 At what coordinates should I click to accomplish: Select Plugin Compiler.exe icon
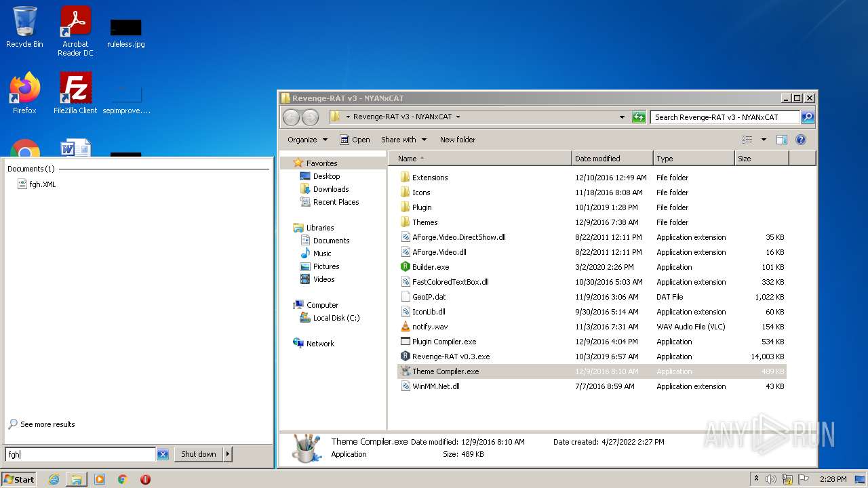(x=406, y=342)
